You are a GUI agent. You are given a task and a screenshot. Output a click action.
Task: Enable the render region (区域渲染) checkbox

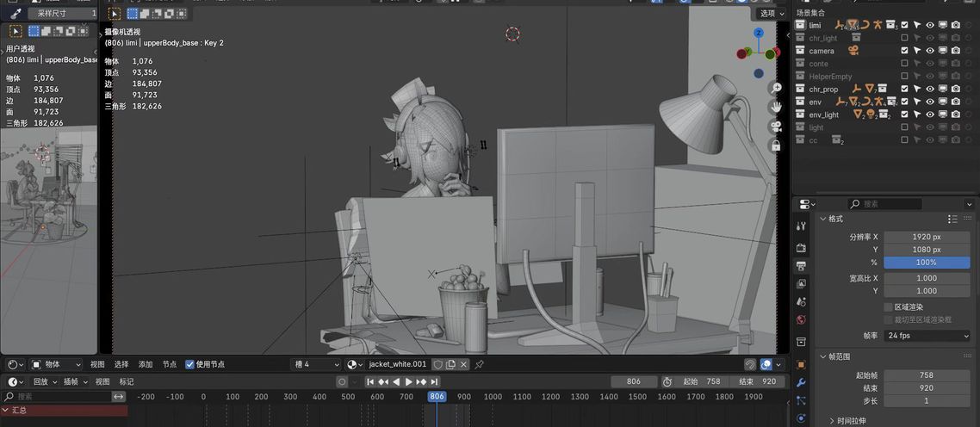coord(888,306)
